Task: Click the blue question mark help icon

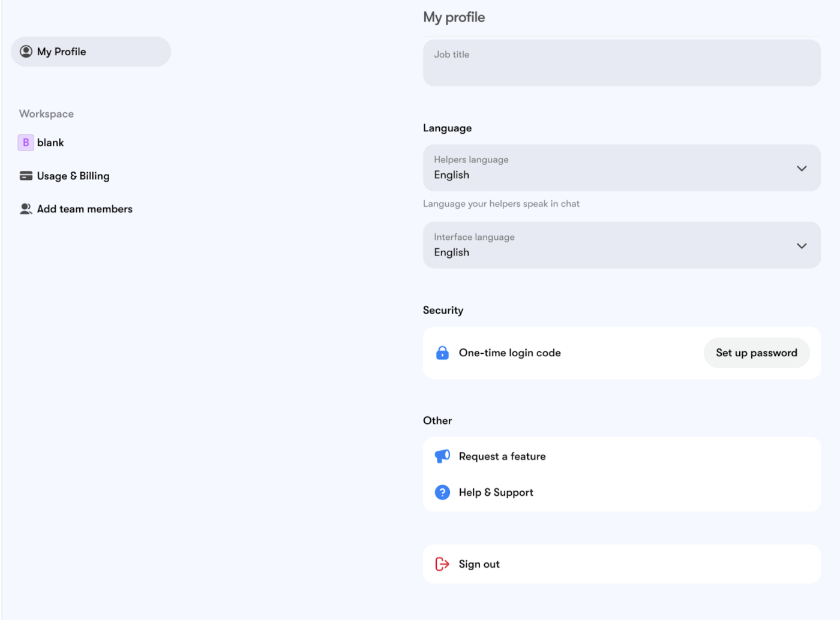Action: pos(442,492)
